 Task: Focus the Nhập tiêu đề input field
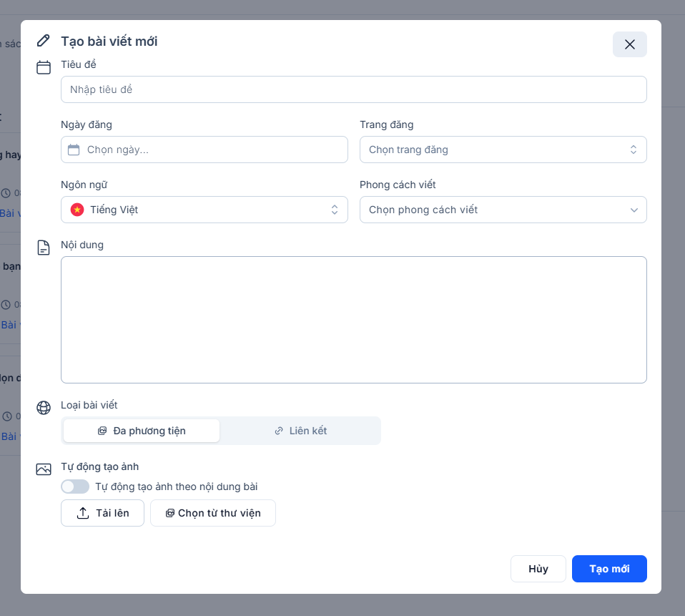353,89
